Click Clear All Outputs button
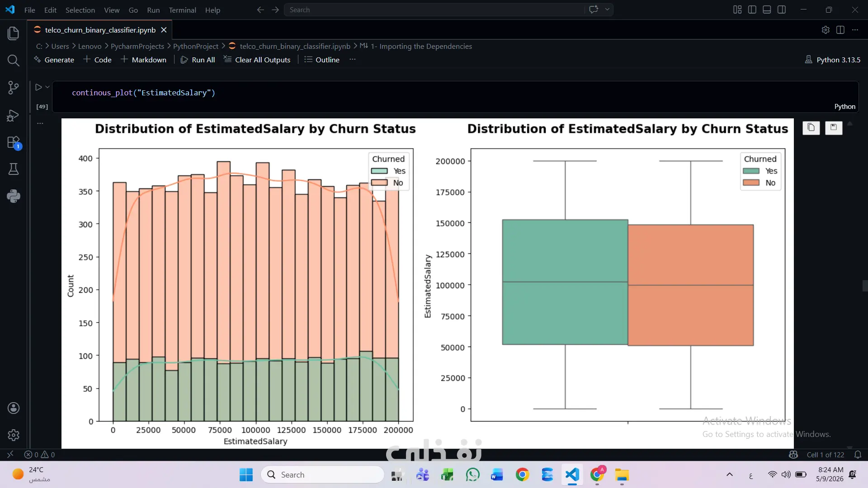Screen dimensions: 868x488 [257, 60]
